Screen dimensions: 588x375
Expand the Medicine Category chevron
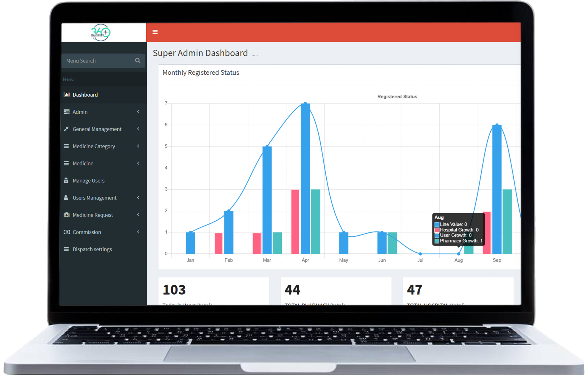138,146
